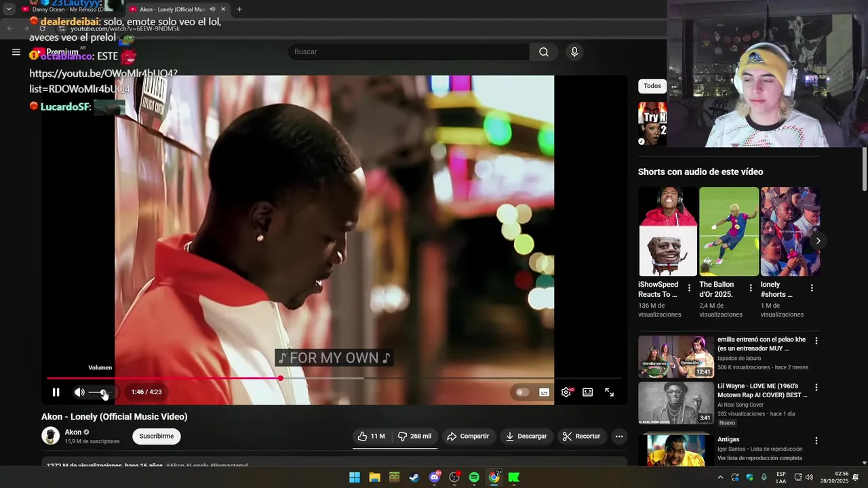
Task: Click the magnifier search button
Action: 544,52
